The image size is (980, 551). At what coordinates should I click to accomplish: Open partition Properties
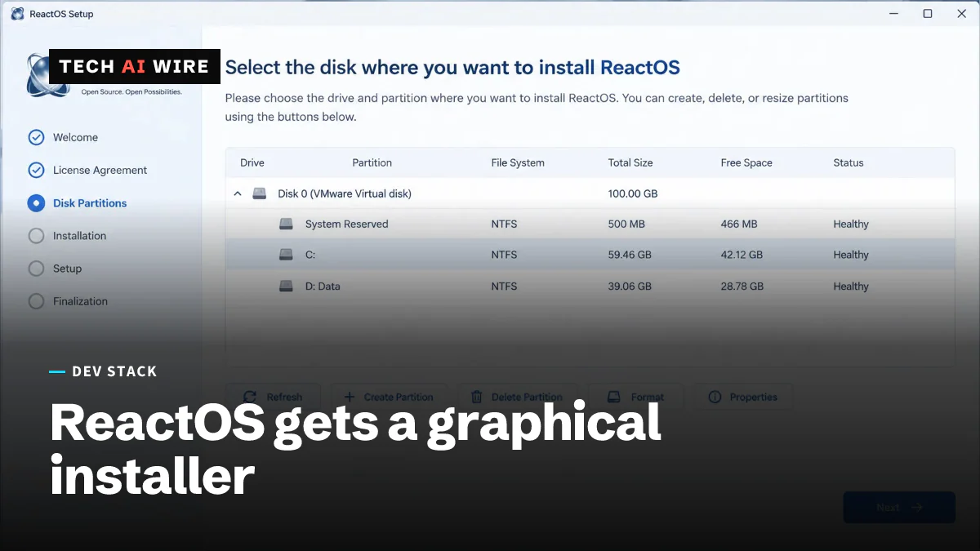743,398
